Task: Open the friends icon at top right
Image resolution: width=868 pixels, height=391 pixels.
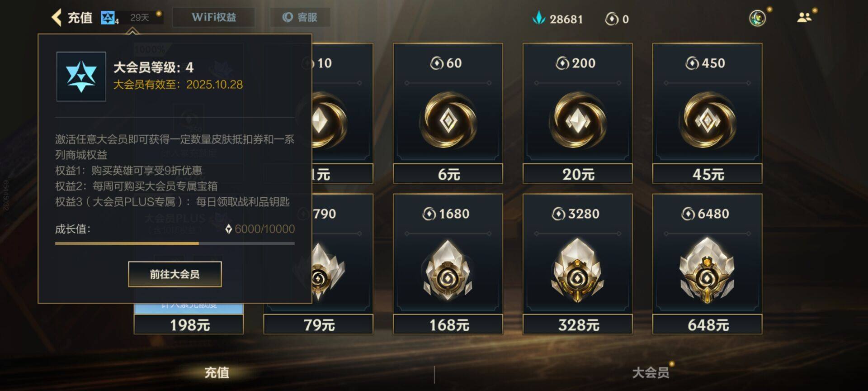Action: [804, 18]
